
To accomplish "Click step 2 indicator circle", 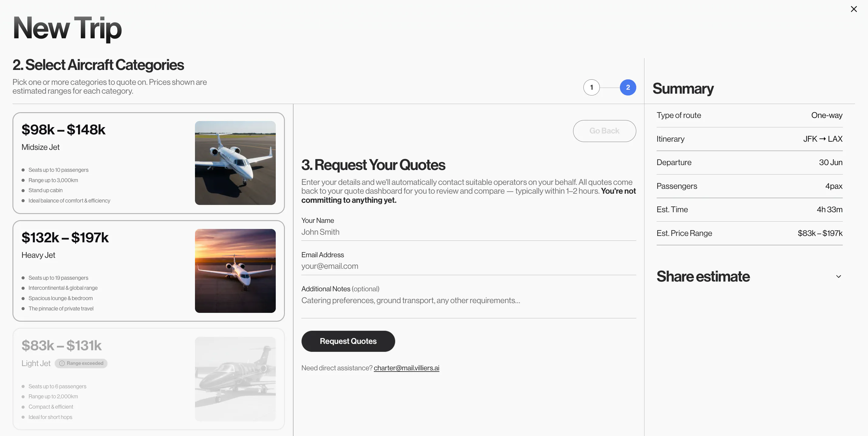I will coord(628,87).
